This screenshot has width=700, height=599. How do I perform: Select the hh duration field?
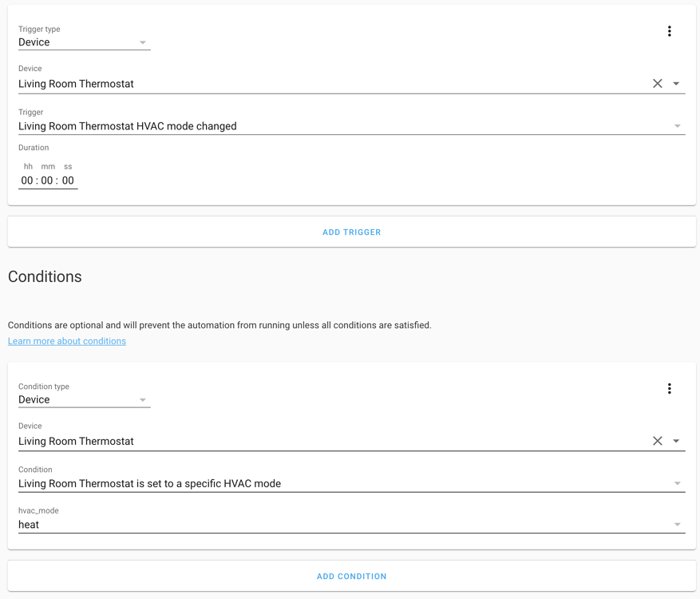pyautogui.click(x=27, y=180)
